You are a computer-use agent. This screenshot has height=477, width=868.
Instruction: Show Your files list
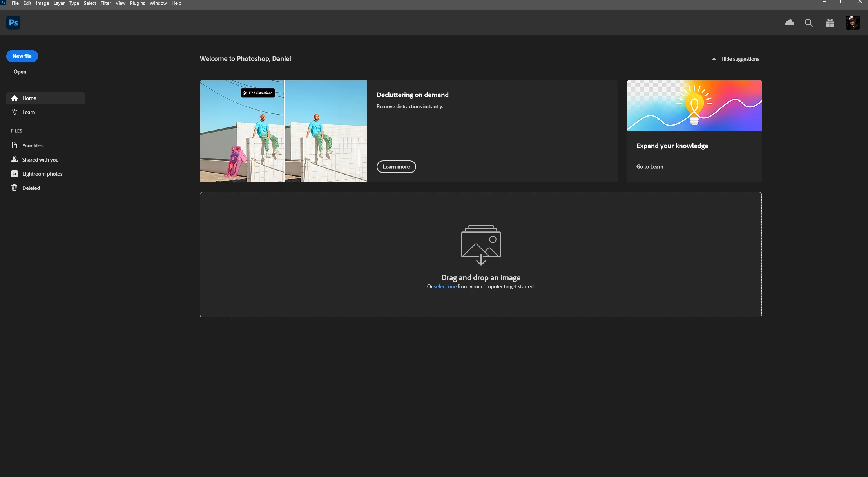32,146
